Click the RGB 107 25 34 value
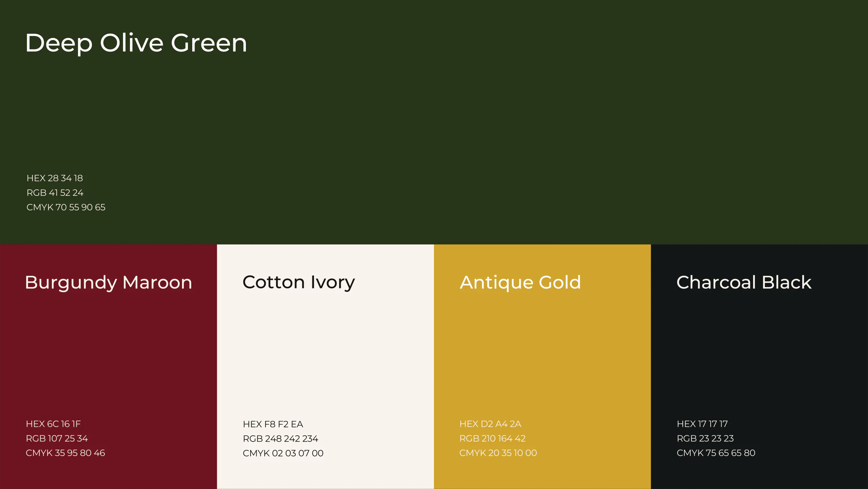This screenshot has height=489, width=868. [57, 438]
